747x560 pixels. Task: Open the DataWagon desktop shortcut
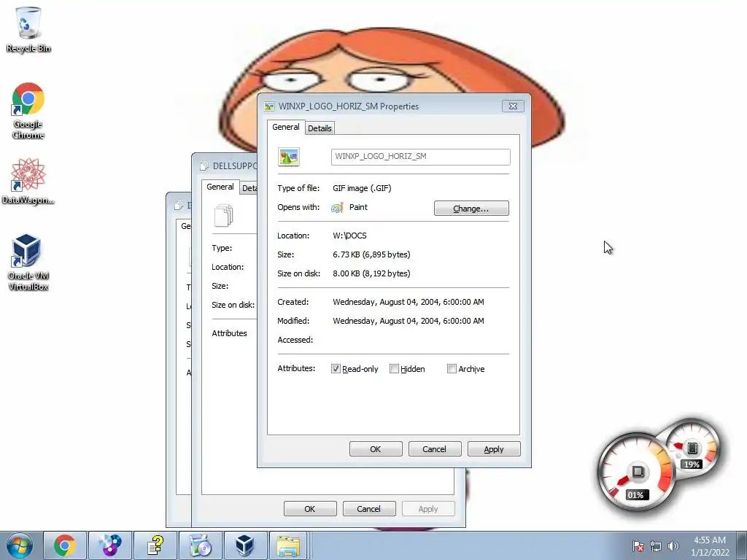click(x=28, y=181)
